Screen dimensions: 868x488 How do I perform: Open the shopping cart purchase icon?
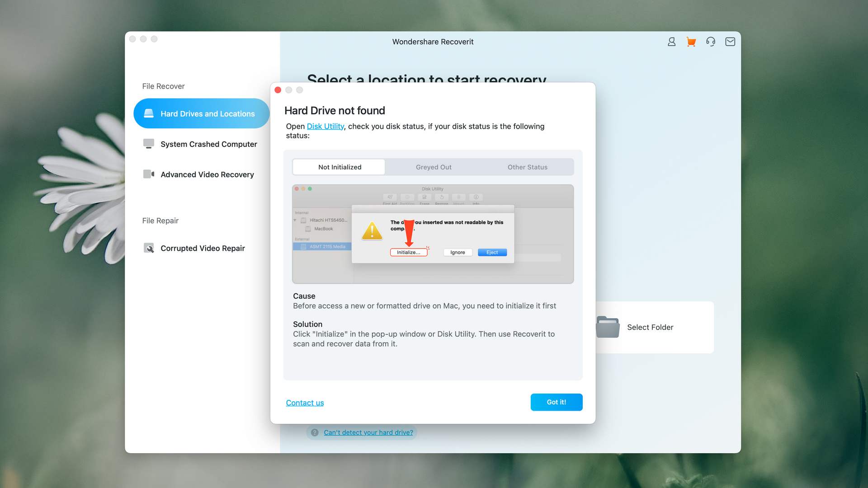[691, 41]
